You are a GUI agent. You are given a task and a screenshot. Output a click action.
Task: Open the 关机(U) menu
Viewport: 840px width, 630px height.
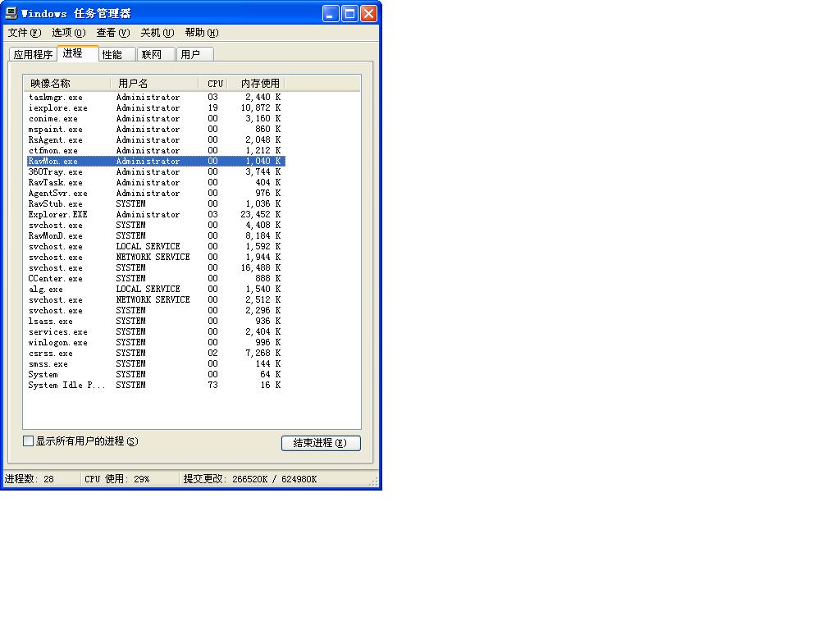[x=157, y=33]
